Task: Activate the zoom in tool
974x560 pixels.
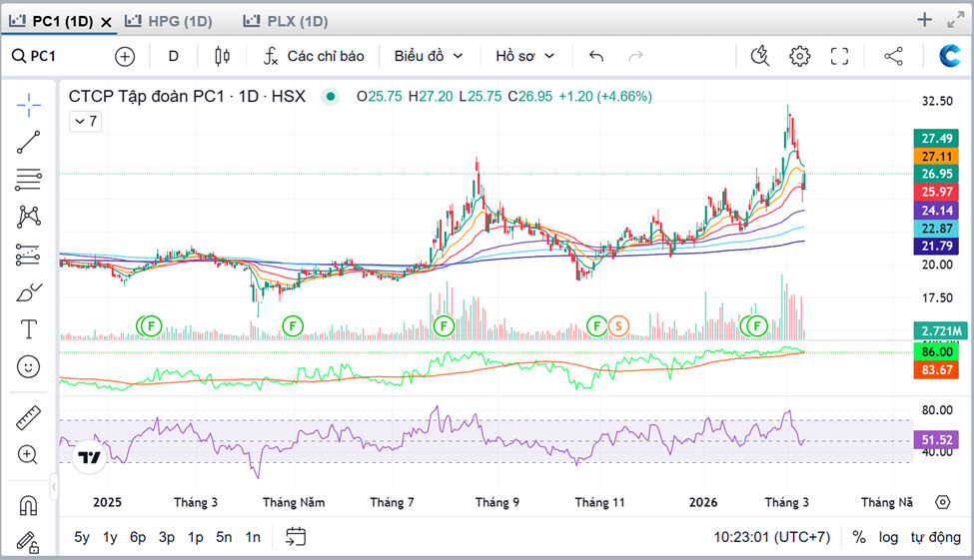Action: 28,455
